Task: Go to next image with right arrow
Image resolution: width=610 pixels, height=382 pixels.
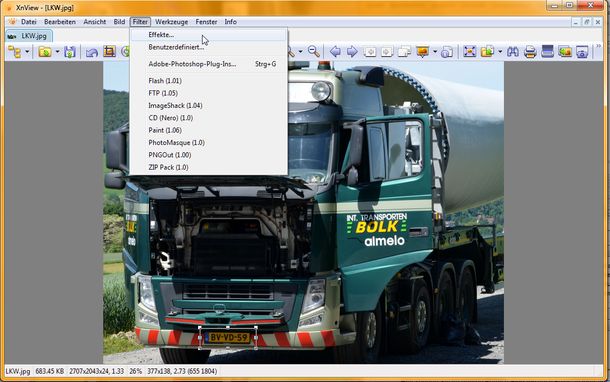Action: pyautogui.click(x=352, y=51)
